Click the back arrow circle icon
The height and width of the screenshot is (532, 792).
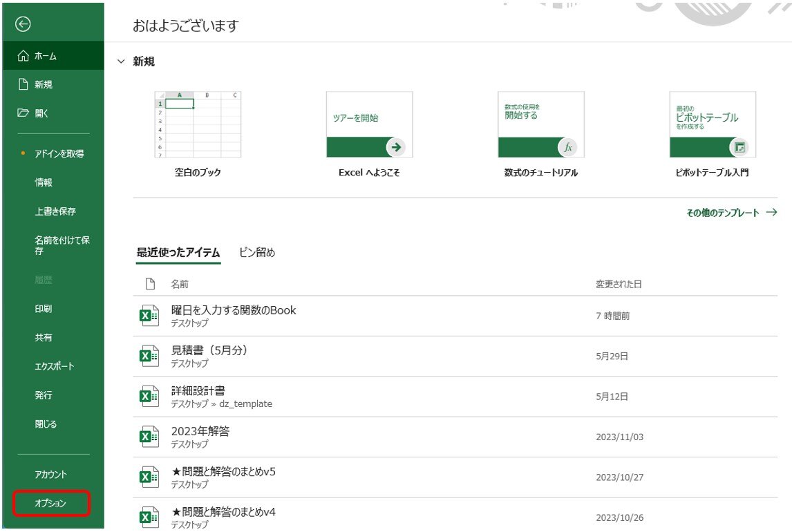(23, 23)
